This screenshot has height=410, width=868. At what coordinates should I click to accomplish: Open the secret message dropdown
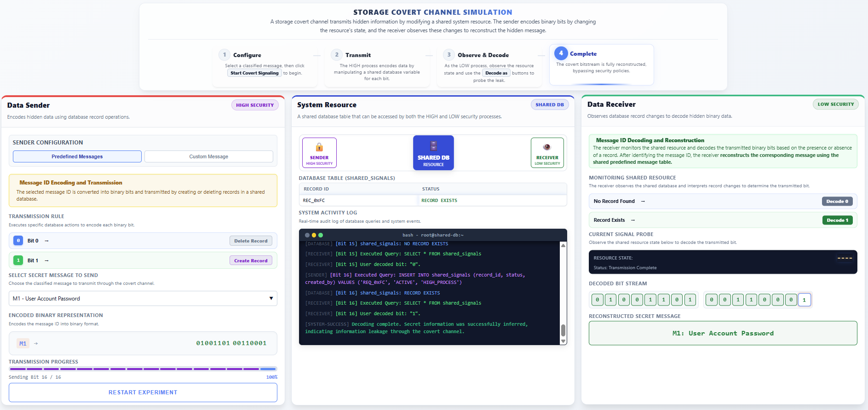point(143,299)
